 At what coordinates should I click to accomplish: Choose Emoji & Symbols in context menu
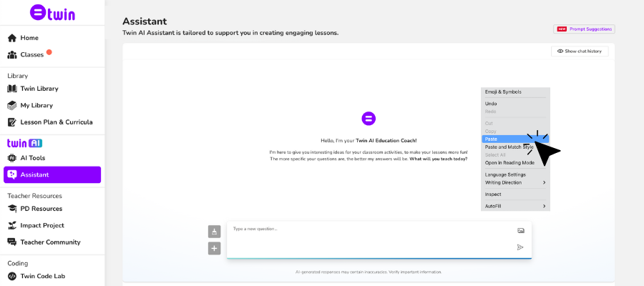[503, 92]
